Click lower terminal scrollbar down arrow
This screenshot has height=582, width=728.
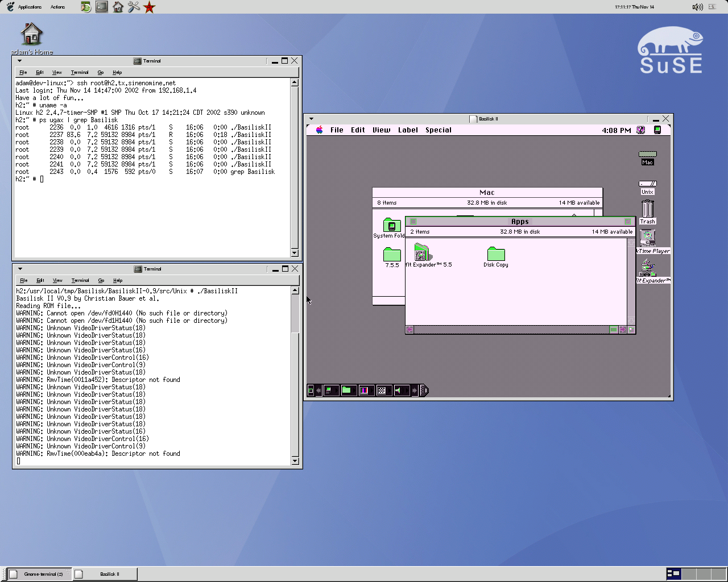pos(295,460)
